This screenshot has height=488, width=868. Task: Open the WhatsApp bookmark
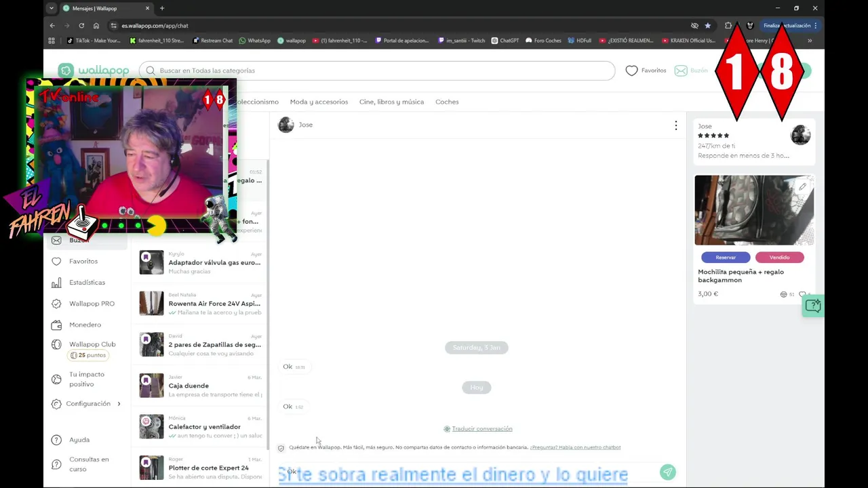(x=254, y=41)
